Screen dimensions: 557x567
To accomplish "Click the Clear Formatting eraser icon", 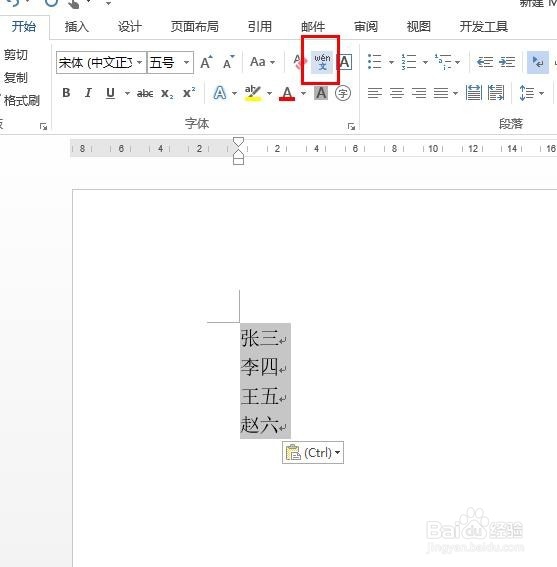I will tap(299, 62).
